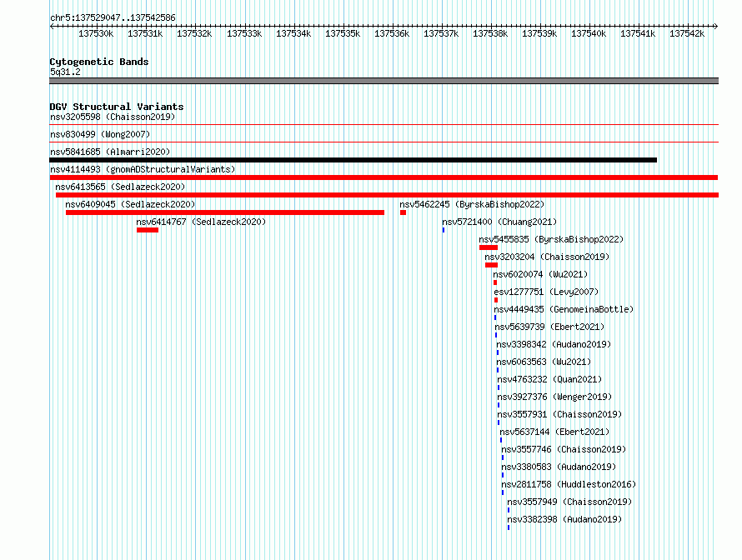Open nsv3380583 (Audano2019) variant label

click(559, 467)
